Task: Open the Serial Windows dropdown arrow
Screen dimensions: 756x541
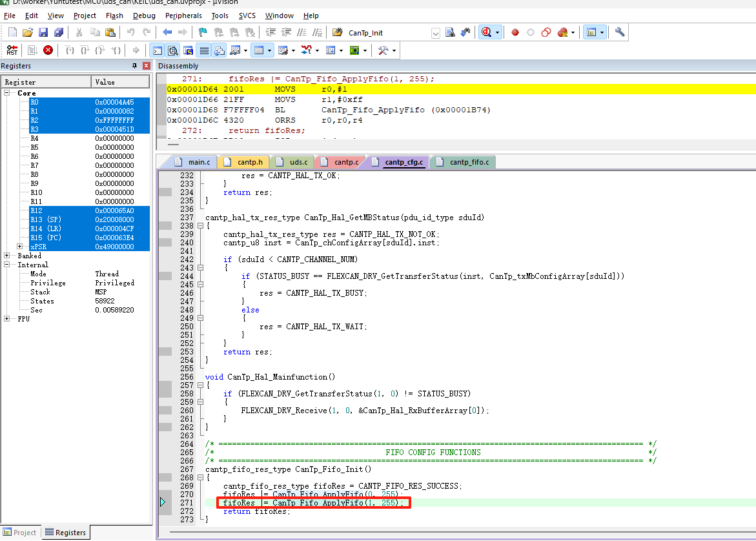Action: coord(293,50)
